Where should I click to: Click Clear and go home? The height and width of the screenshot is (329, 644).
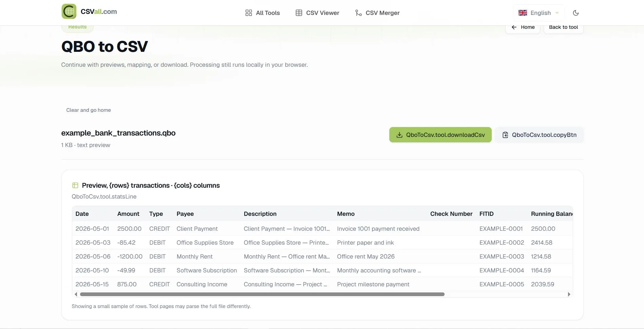point(89,110)
